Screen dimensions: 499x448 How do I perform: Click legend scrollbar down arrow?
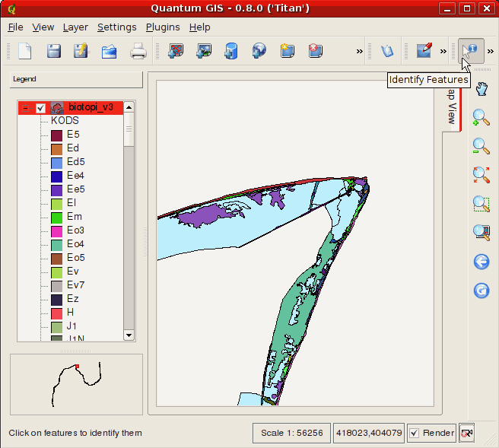click(x=129, y=335)
